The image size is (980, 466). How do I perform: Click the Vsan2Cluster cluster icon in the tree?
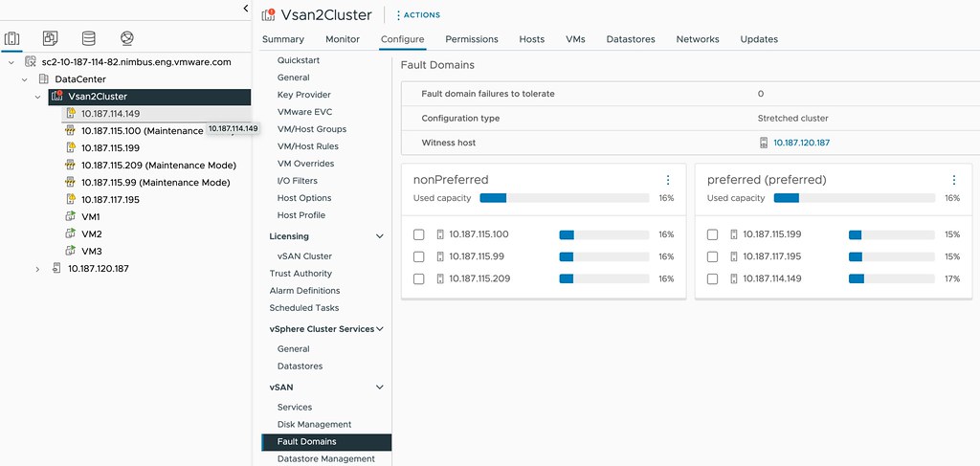click(57, 97)
